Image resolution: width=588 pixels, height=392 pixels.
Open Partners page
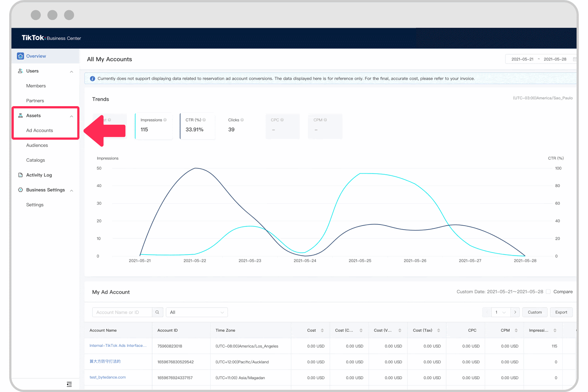pyautogui.click(x=35, y=101)
